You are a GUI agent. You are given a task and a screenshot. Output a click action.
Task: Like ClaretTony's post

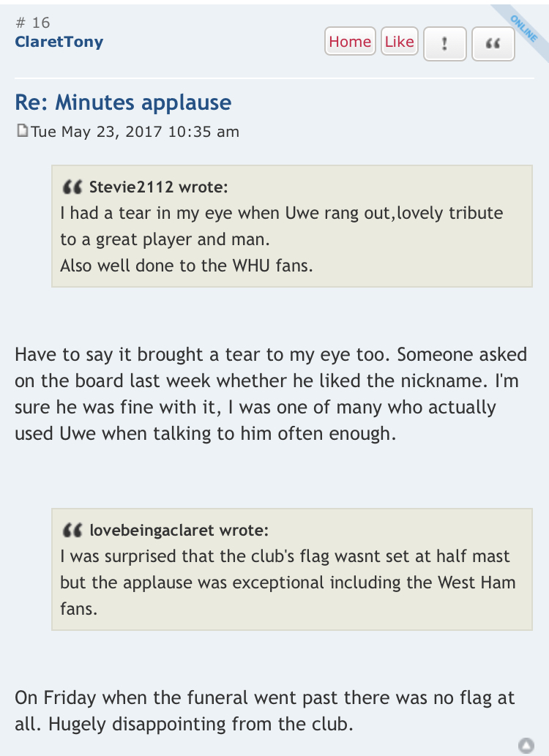(x=400, y=42)
